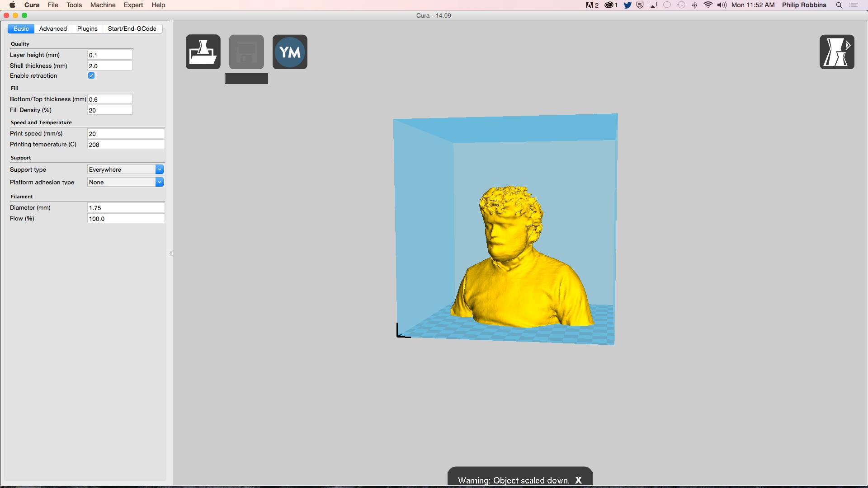The height and width of the screenshot is (488, 868).
Task: Click the Flow percentage input field
Action: pyautogui.click(x=126, y=219)
